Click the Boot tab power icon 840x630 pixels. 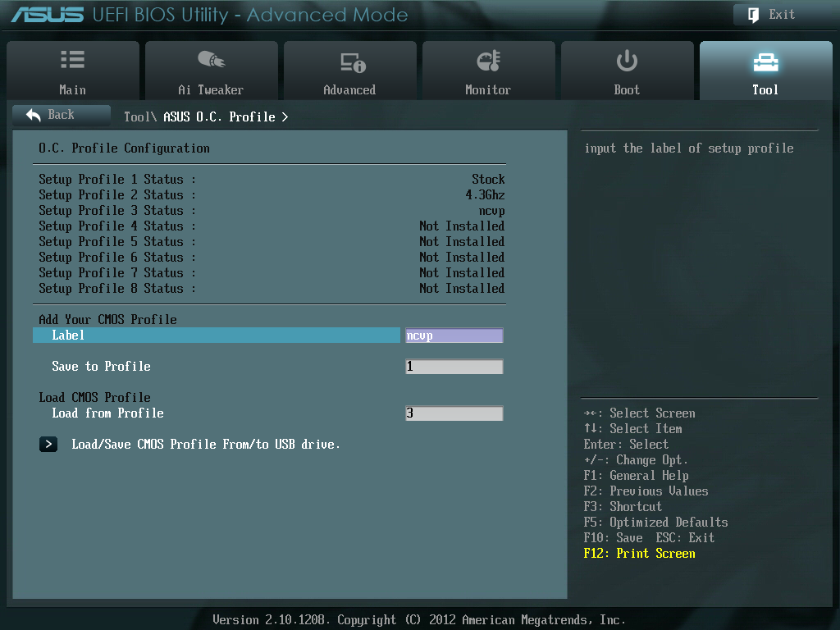click(627, 60)
